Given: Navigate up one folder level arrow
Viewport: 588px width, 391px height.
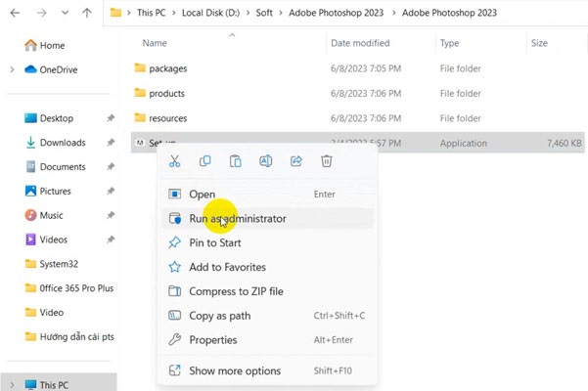Looking at the screenshot, I should 87,14.
